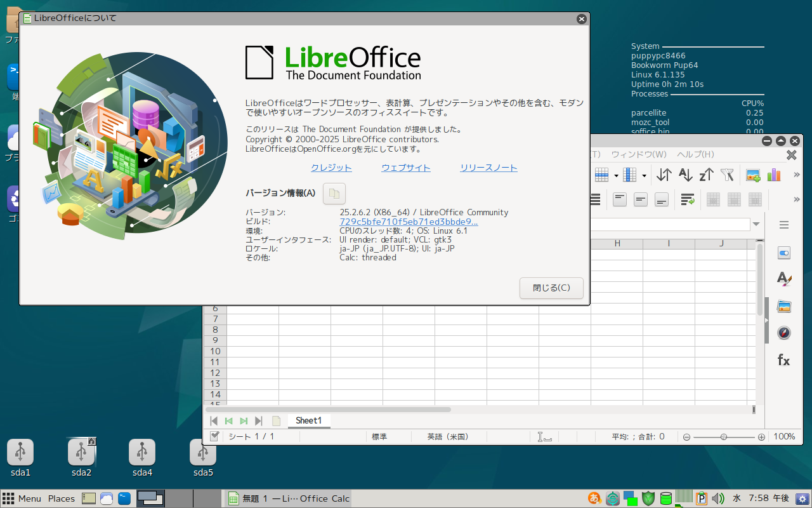Expand the formula bar dropdown arrow

click(756, 224)
